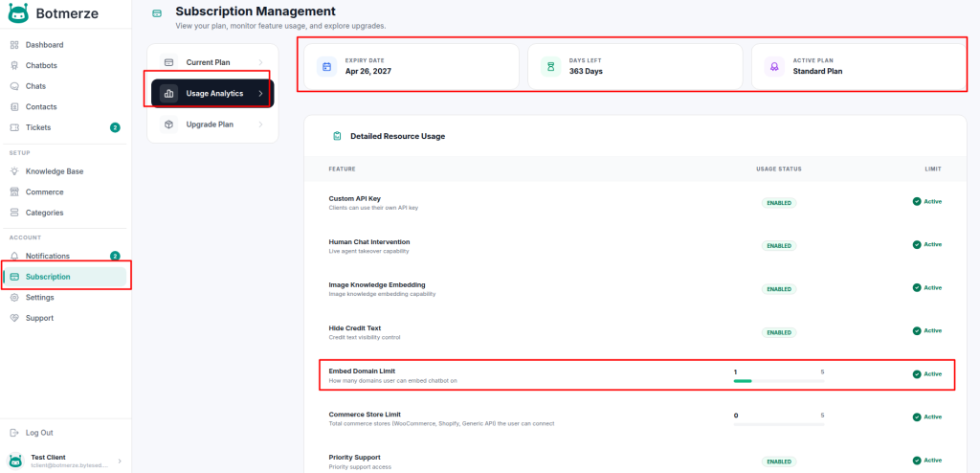Click the Chats bubble icon
The height and width of the screenshot is (473, 980).
pyautogui.click(x=14, y=86)
